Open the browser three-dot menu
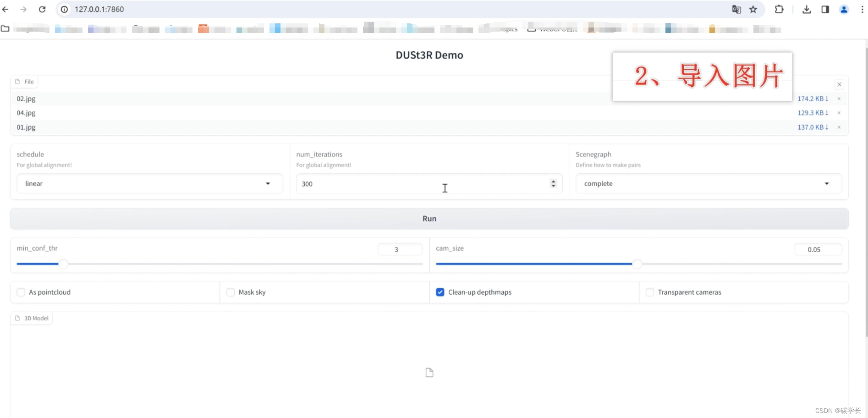 [x=862, y=9]
